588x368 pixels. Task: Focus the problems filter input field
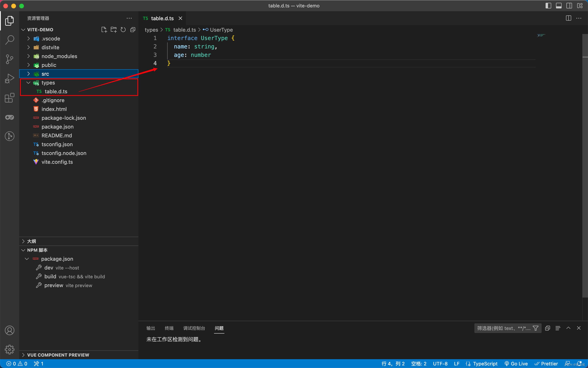pos(503,328)
